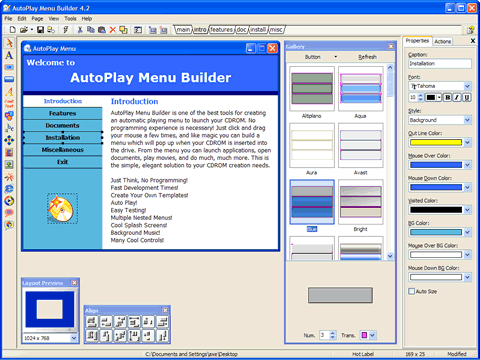Switch to the features page tab
The width and height of the screenshot is (480, 360).
pos(221,30)
